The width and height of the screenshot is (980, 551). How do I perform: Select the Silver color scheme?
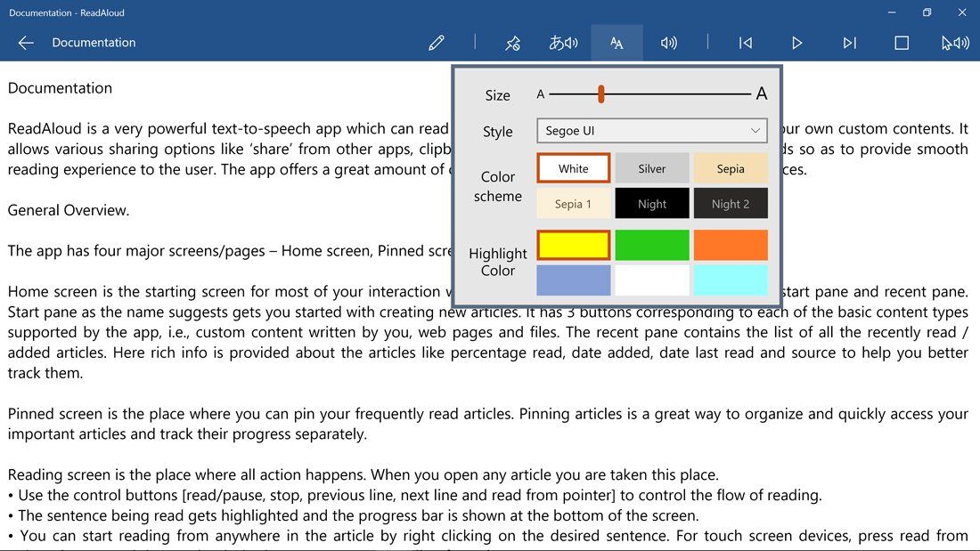pyautogui.click(x=651, y=168)
